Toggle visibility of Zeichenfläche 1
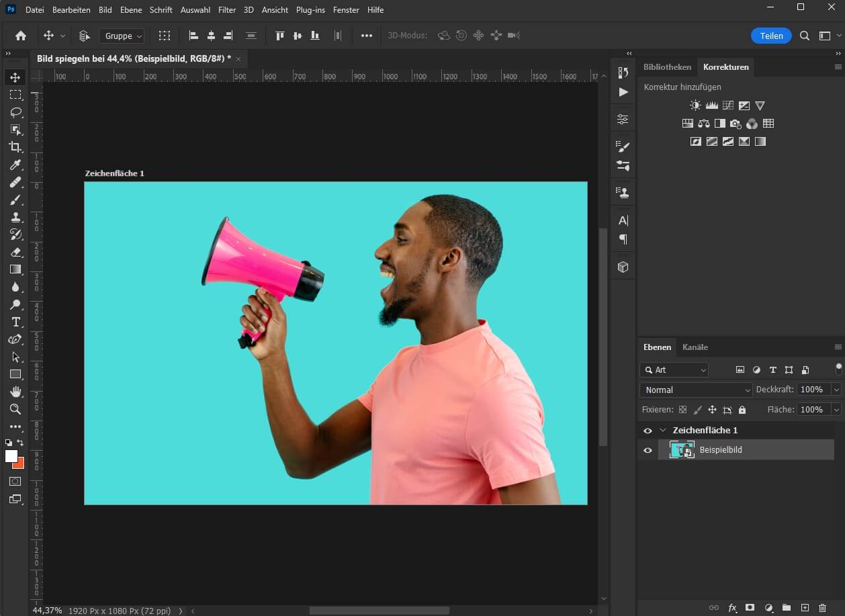Image resolution: width=845 pixels, height=616 pixels. click(x=648, y=430)
